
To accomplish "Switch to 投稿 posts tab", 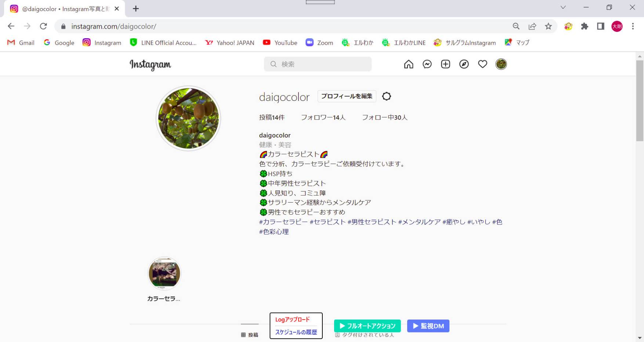I will [250, 335].
